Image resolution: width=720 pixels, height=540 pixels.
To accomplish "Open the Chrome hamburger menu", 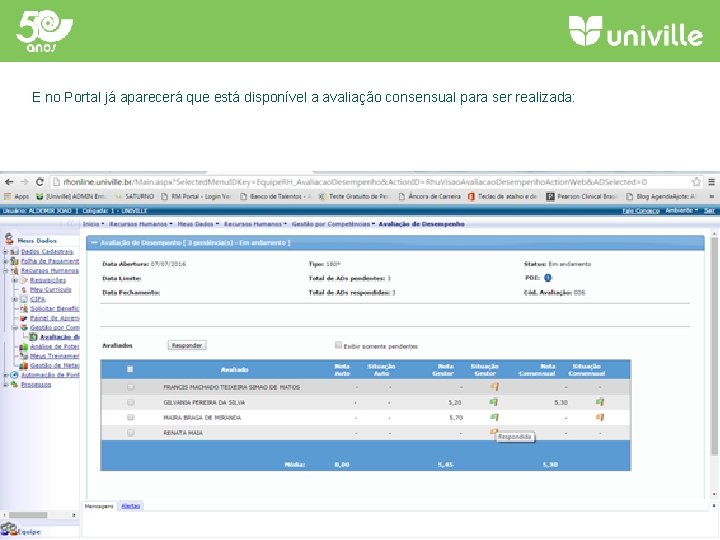I will 711,182.
